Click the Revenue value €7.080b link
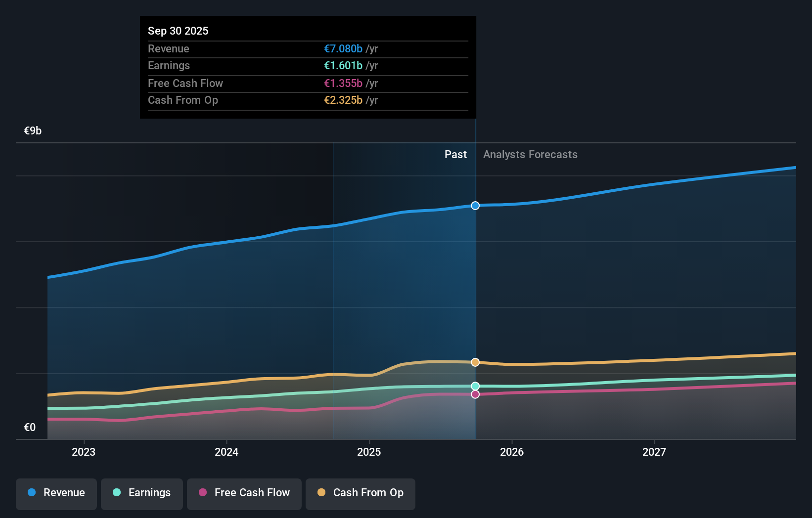The image size is (812, 518). (x=342, y=49)
